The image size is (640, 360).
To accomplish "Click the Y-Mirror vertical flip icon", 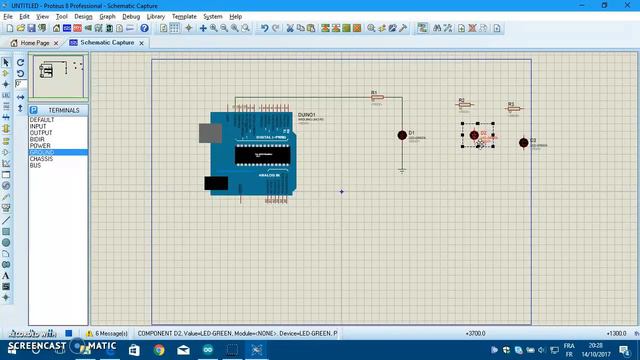I will (20, 108).
